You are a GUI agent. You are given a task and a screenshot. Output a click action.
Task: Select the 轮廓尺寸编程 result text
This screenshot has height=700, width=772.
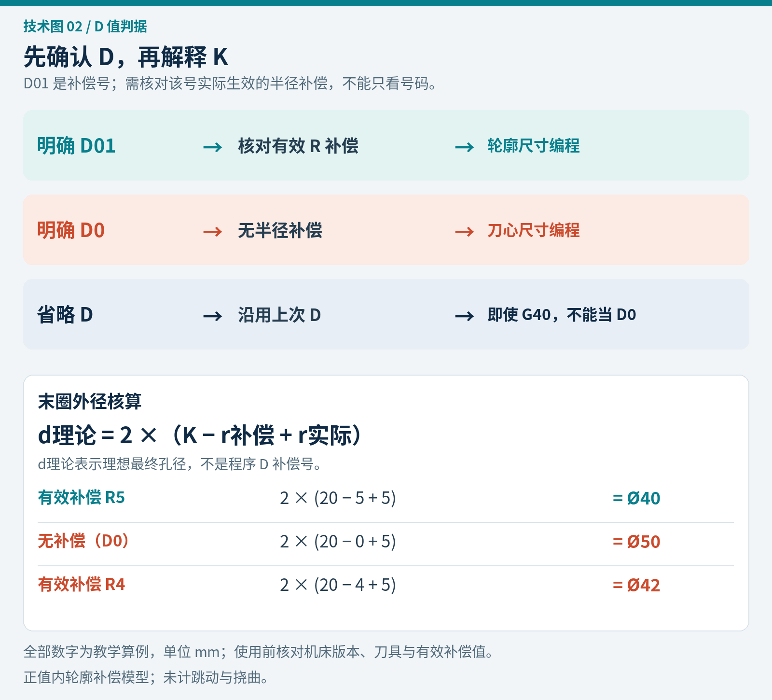click(533, 146)
